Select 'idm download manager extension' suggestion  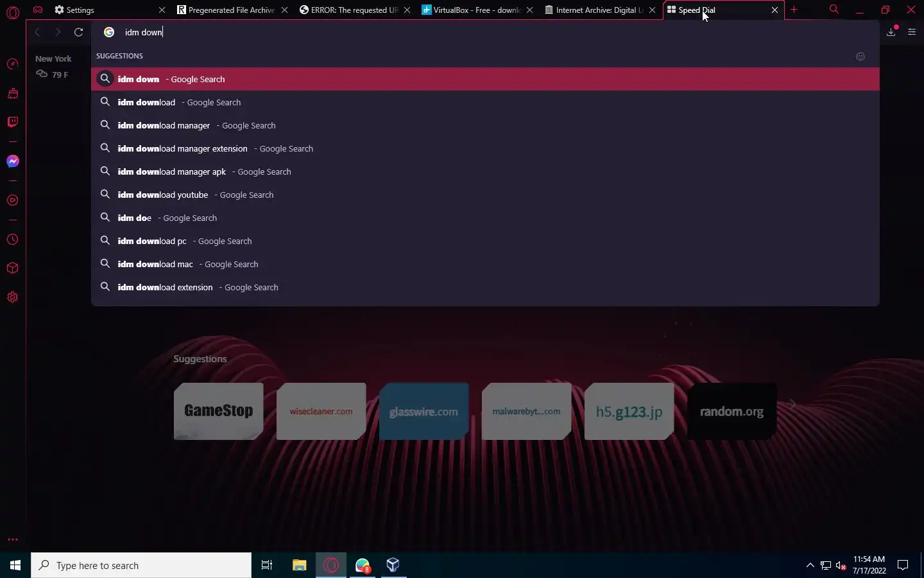coord(485,148)
